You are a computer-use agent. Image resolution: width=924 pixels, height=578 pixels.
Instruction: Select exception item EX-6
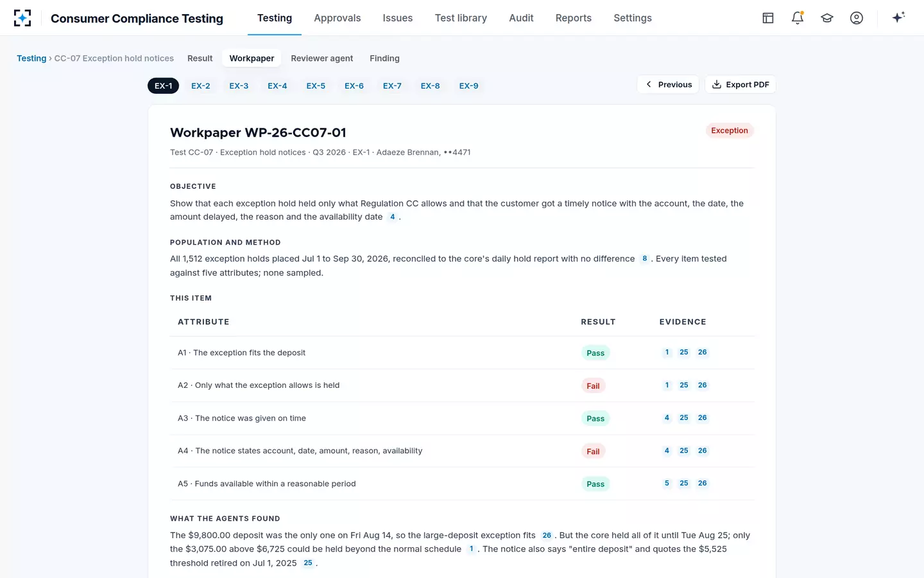coord(354,85)
